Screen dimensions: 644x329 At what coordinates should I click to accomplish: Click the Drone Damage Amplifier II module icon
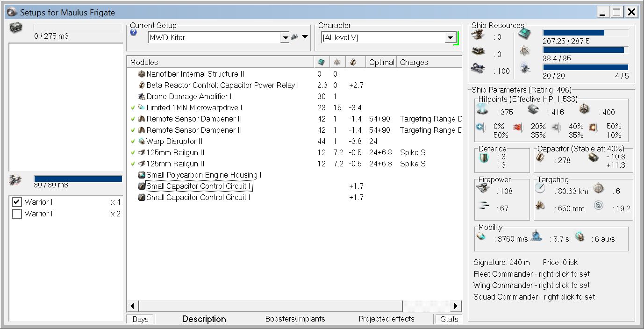(142, 96)
